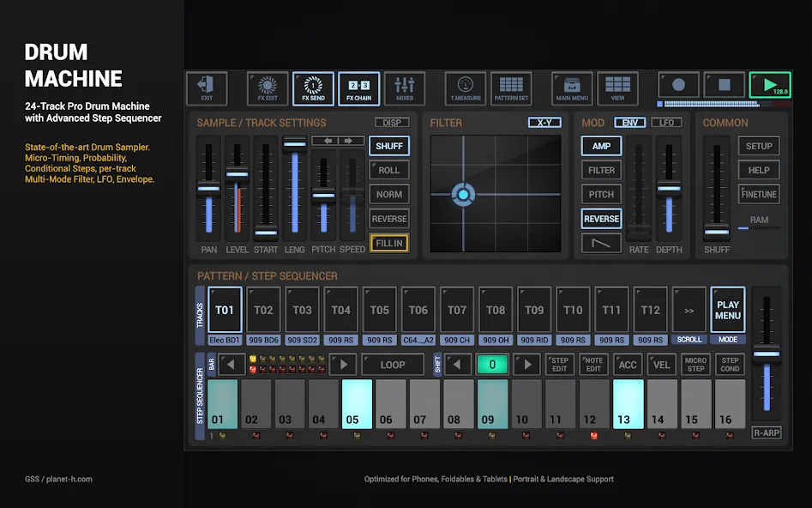This screenshot has width=812, height=508.
Task: Open the VIEW layout options
Action: pyautogui.click(x=618, y=88)
